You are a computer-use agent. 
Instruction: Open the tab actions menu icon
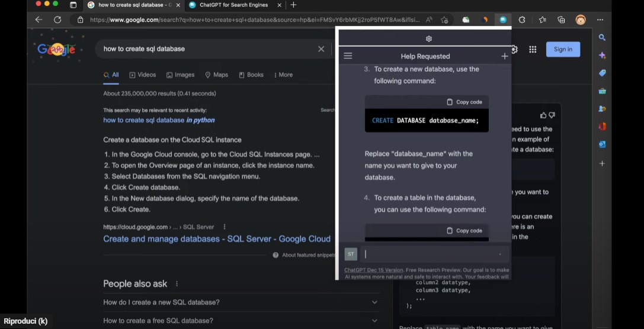coord(73,5)
